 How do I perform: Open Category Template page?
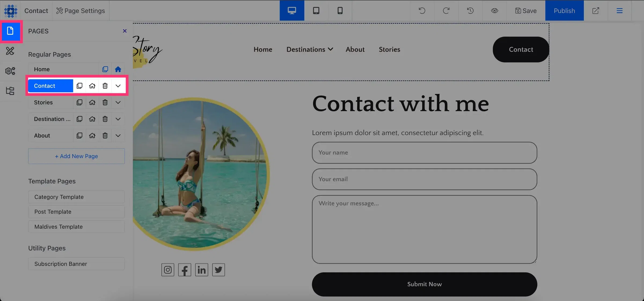coord(76,197)
